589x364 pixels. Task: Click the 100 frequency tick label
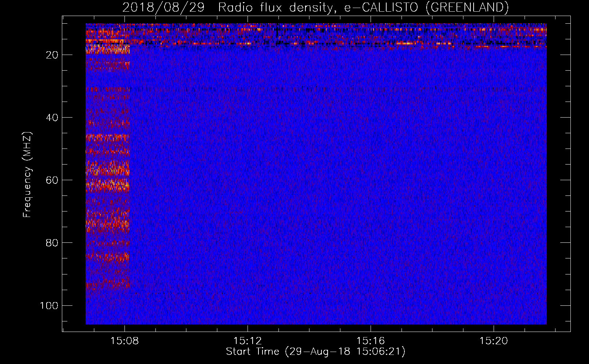49,305
